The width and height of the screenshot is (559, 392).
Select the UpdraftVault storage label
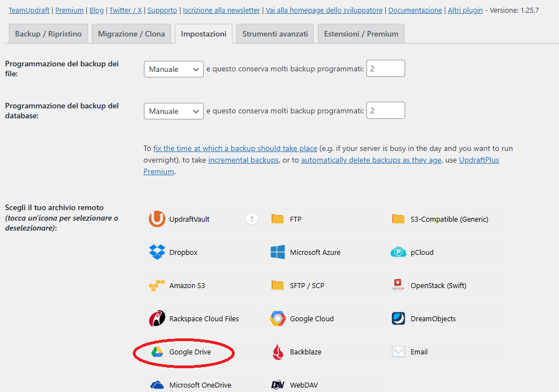pyautogui.click(x=189, y=219)
